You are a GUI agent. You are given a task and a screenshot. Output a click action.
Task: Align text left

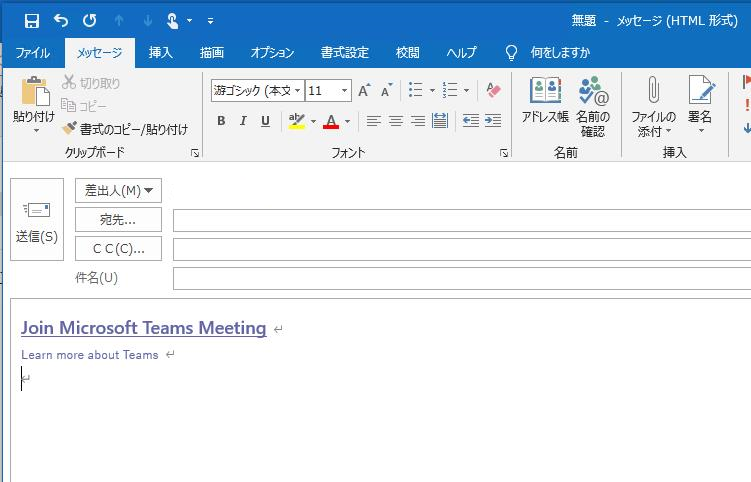374,121
